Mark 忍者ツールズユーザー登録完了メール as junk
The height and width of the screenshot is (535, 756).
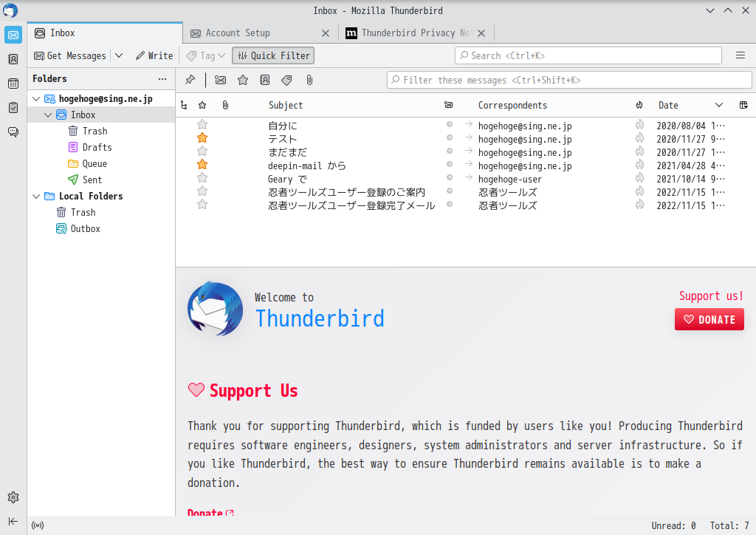coord(639,205)
